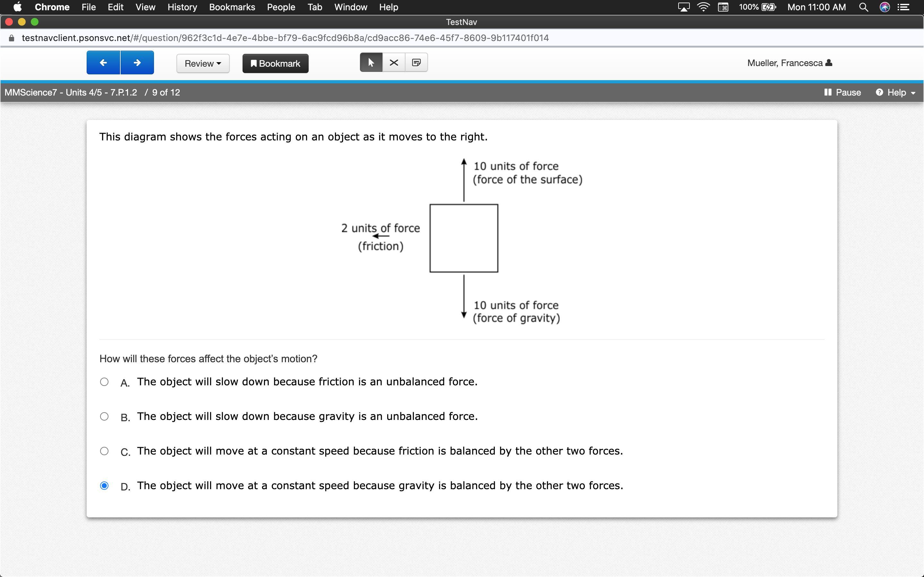Open the View menu
Screen dimensions: 924x577
coord(145,7)
